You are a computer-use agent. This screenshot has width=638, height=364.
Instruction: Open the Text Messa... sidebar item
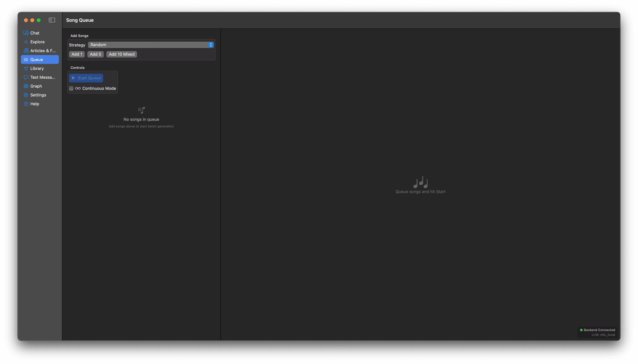click(x=40, y=77)
